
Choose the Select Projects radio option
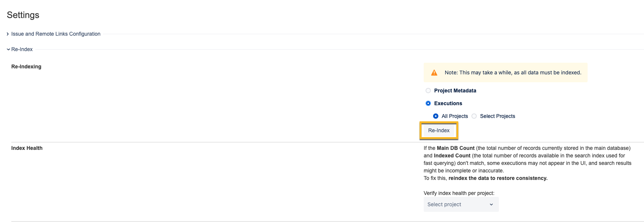point(474,116)
